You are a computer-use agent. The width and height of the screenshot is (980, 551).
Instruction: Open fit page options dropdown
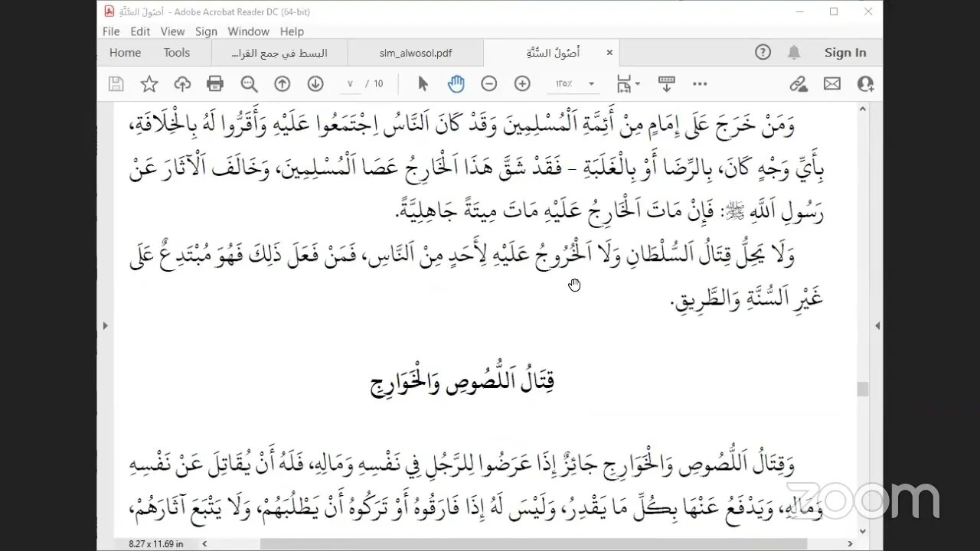click(x=629, y=84)
